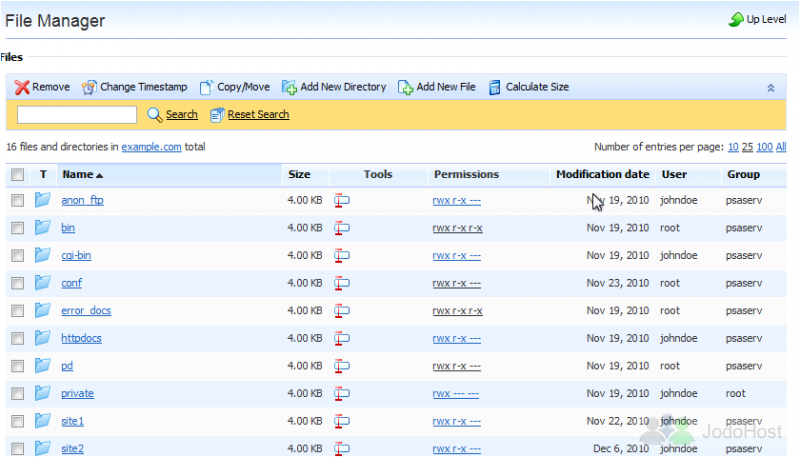Open the example.com link
This screenshot has width=800, height=457.
click(x=151, y=147)
